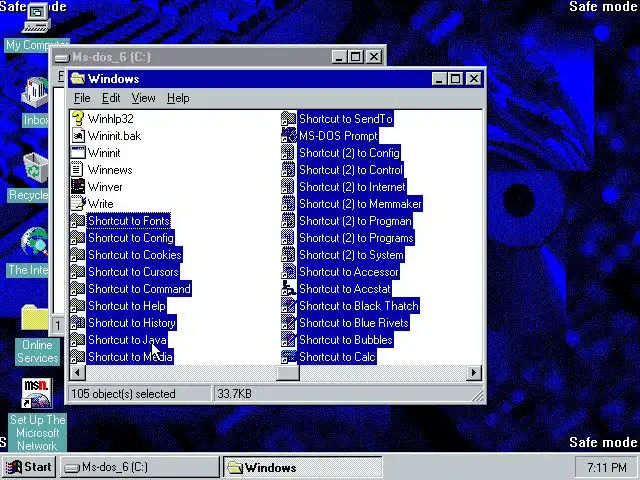Click the Set Up The Microsoft Network icon

coord(37,393)
